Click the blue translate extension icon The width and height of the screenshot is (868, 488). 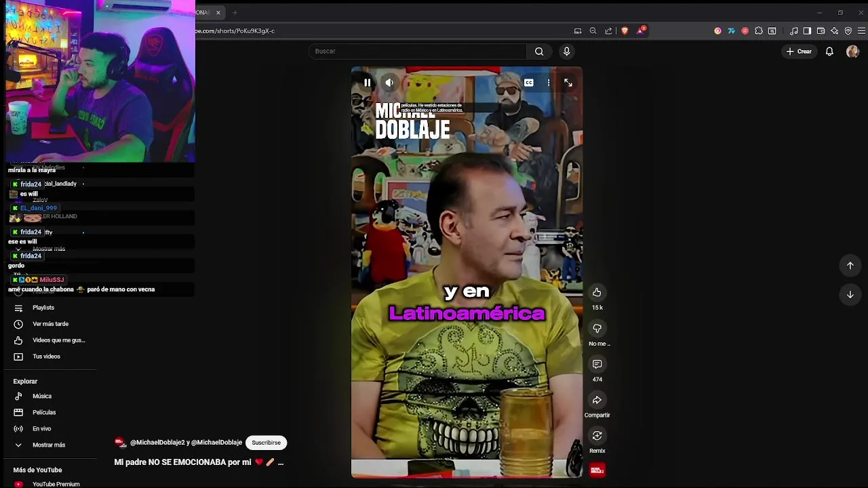point(731,30)
